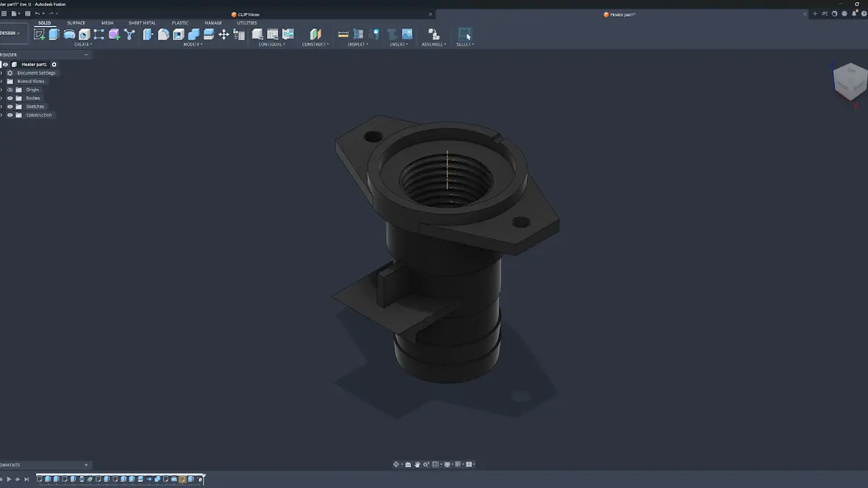Expand the Document Settings node
Image resolution: width=868 pixels, height=488 pixels.
pos(1,73)
